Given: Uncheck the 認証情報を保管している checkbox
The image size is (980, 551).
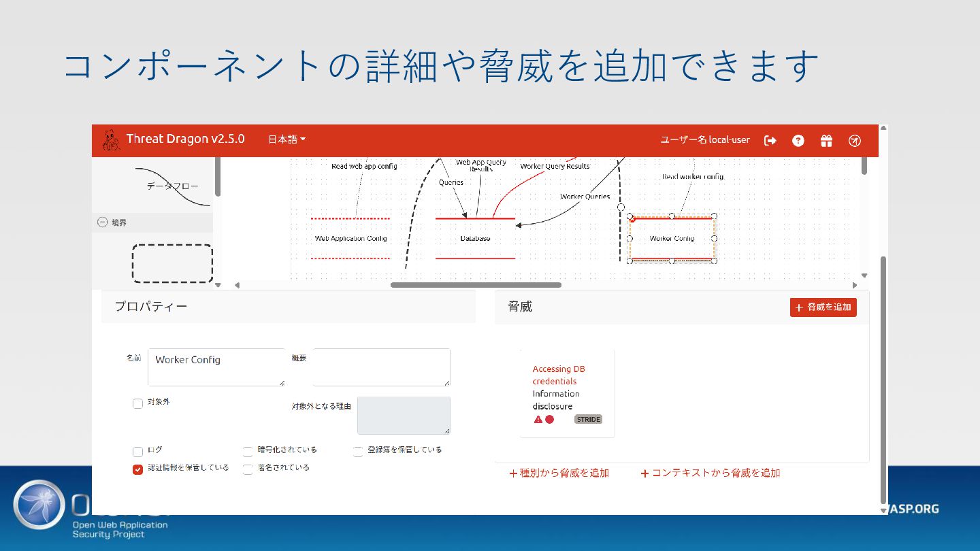Looking at the screenshot, I should coord(137,469).
